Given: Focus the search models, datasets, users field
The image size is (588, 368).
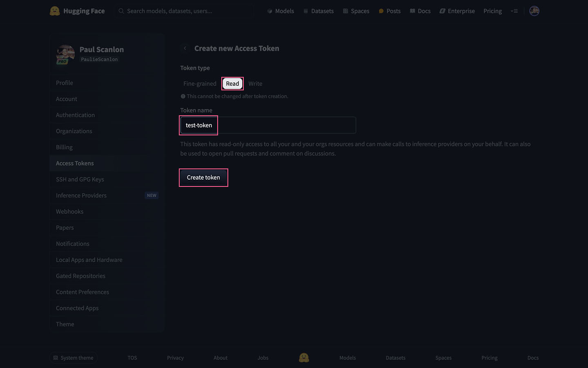Looking at the screenshot, I should 184,11.
